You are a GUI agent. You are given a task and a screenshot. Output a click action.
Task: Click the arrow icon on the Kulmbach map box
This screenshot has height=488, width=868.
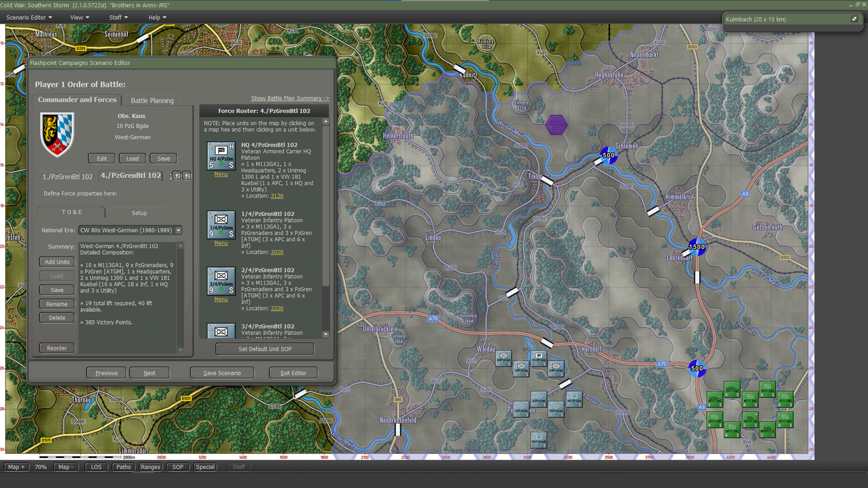(854, 19)
